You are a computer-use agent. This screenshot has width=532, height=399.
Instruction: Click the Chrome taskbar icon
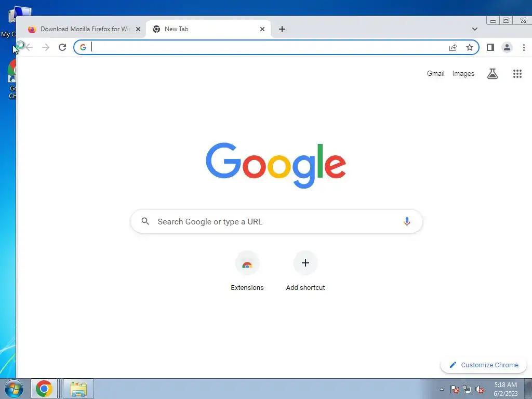click(44, 389)
